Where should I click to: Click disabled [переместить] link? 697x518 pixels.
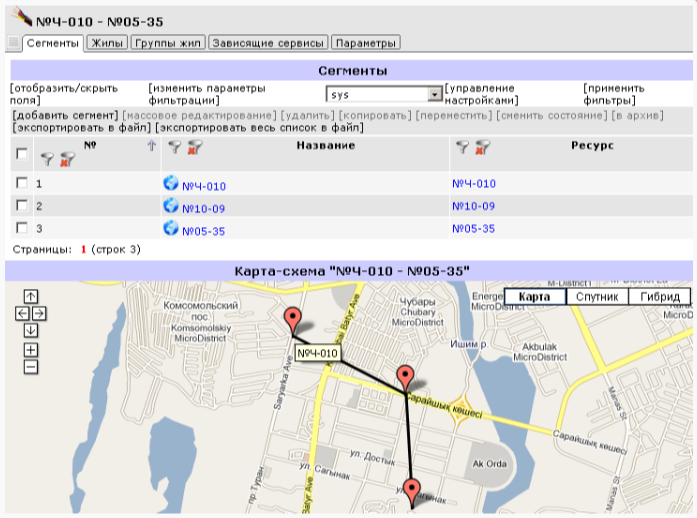tap(454, 116)
